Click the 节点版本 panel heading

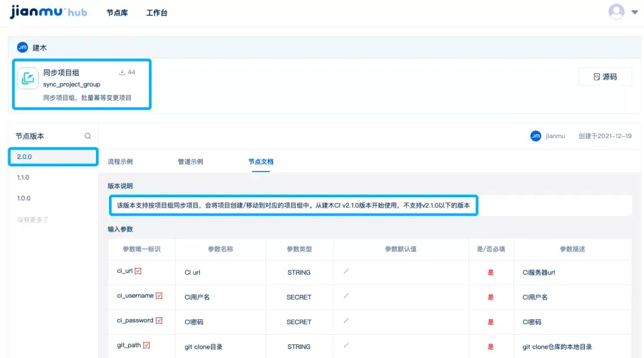pos(30,136)
